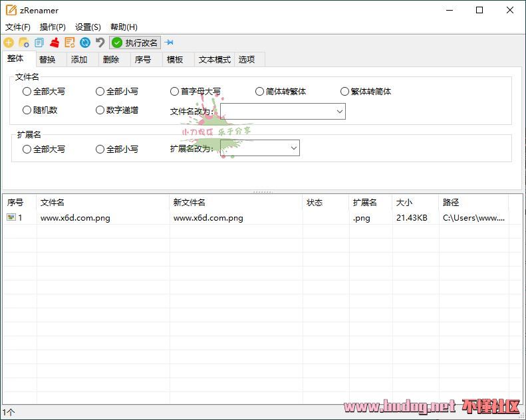Expand the 扩展名改为 combo box

coord(293,148)
